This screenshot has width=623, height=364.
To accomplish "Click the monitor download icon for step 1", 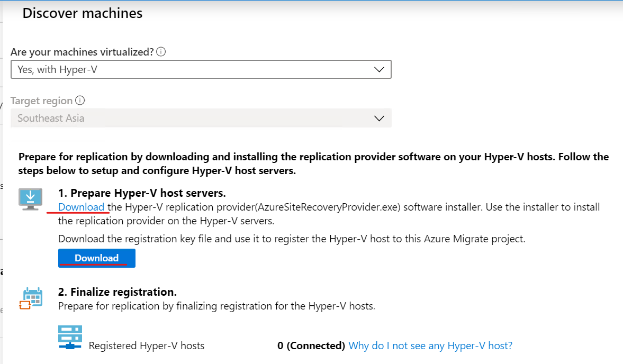I will point(30,199).
